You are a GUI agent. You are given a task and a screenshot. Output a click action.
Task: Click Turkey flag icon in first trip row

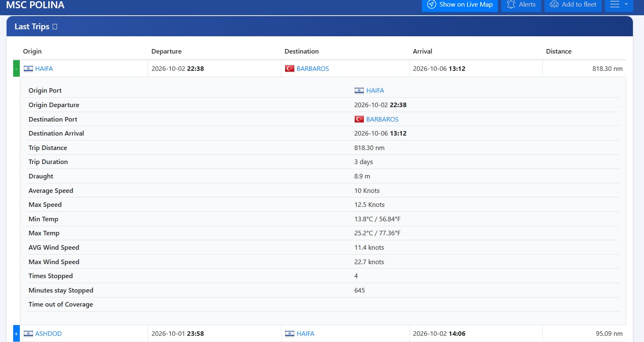pos(290,68)
